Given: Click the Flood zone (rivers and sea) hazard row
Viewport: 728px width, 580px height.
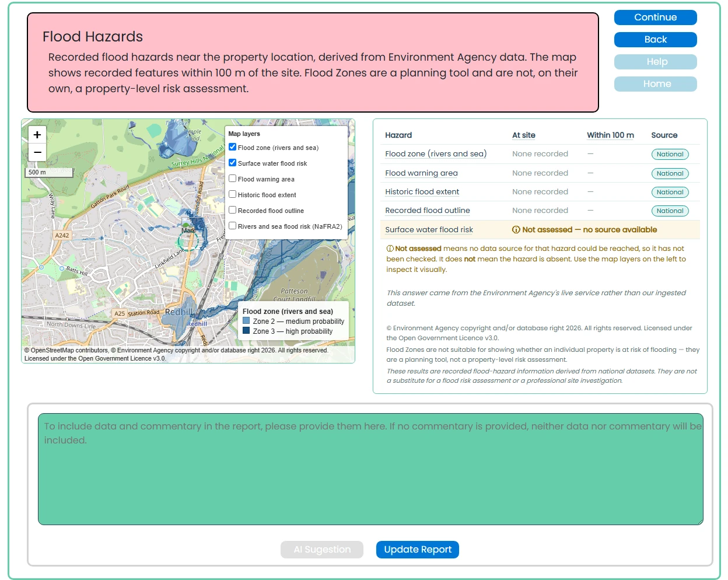Looking at the screenshot, I should (540, 154).
